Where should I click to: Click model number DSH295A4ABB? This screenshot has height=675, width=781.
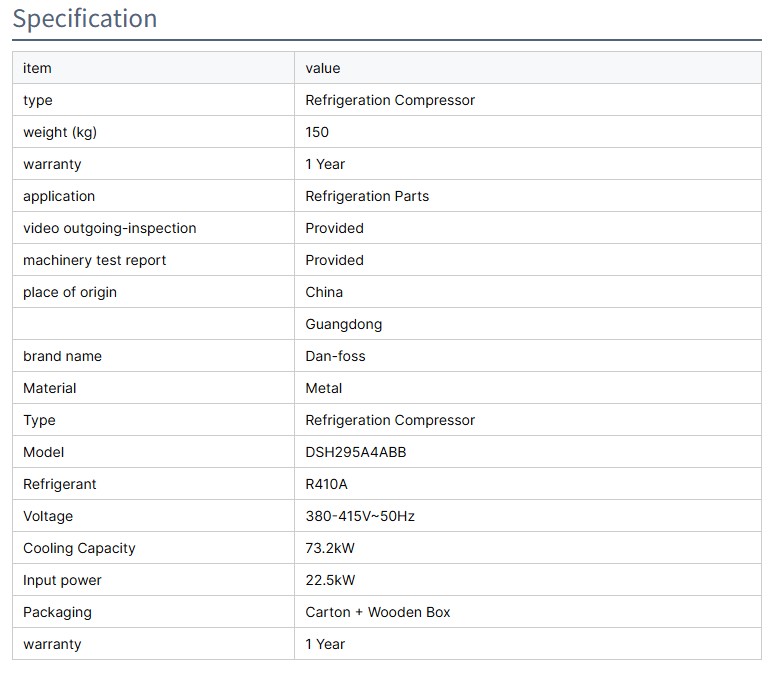356,452
